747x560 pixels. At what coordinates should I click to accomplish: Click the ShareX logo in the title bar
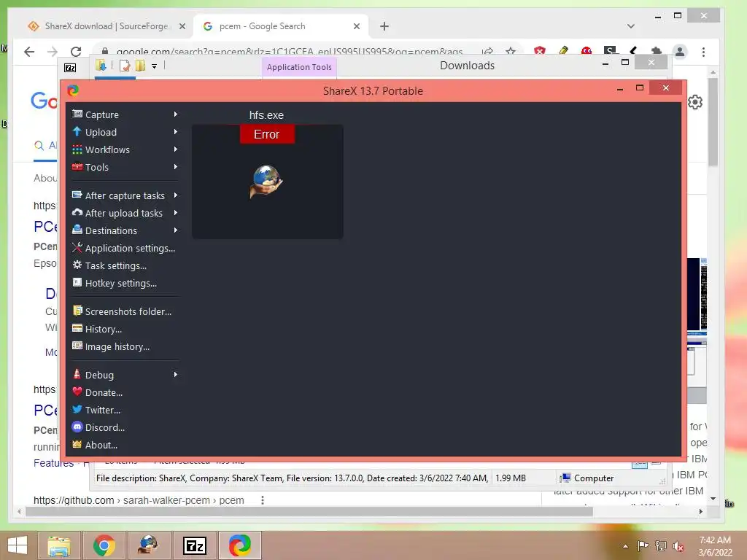tap(73, 90)
